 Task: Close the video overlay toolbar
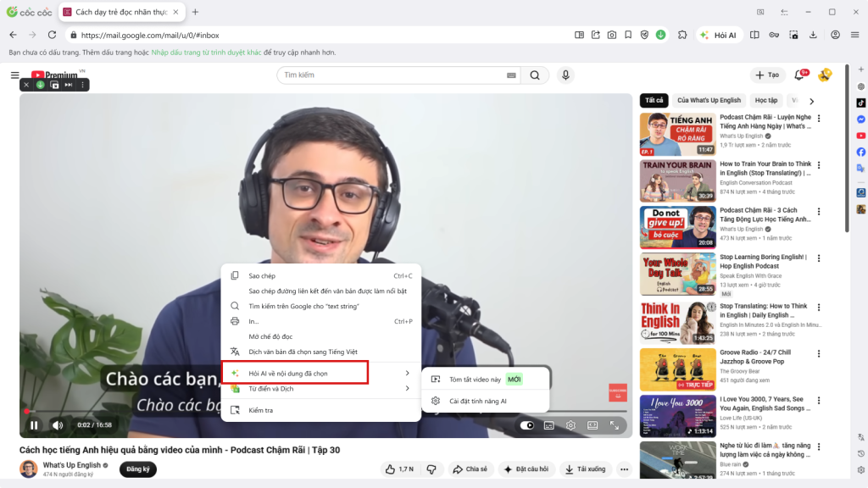click(26, 85)
